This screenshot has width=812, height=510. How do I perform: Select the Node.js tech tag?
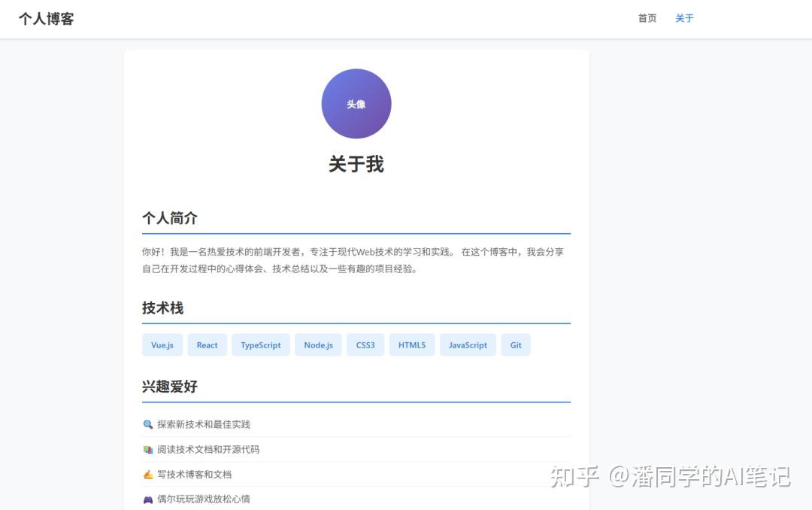(319, 345)
